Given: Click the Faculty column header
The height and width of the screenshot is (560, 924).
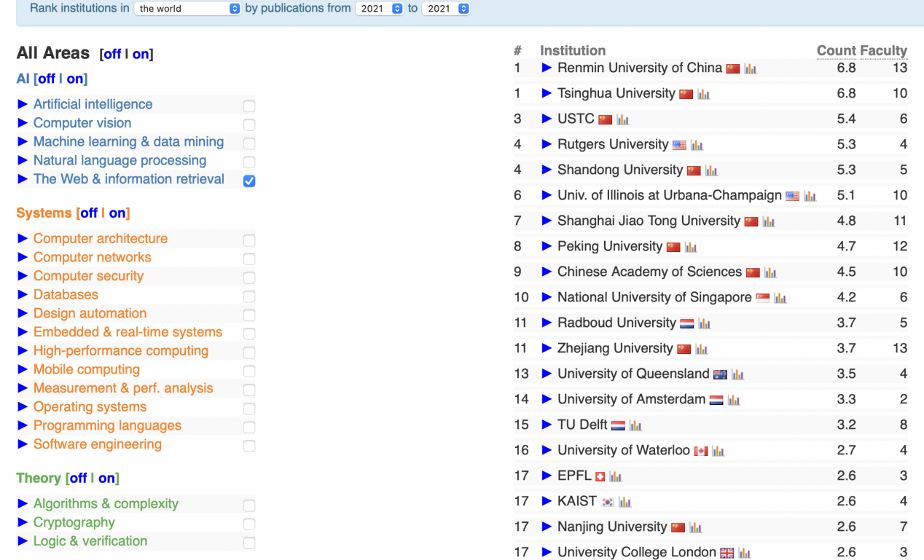Looking at the screenshot, I should [x=883, y=50].
